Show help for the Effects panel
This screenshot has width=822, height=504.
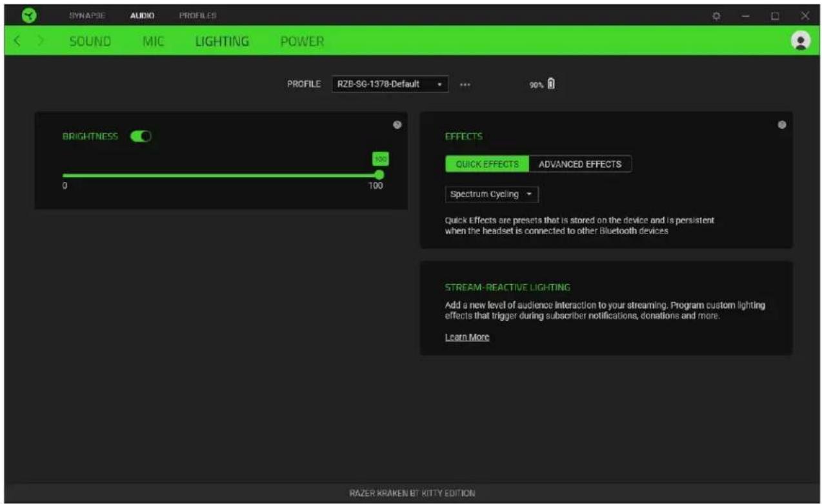tap(782, 125)
